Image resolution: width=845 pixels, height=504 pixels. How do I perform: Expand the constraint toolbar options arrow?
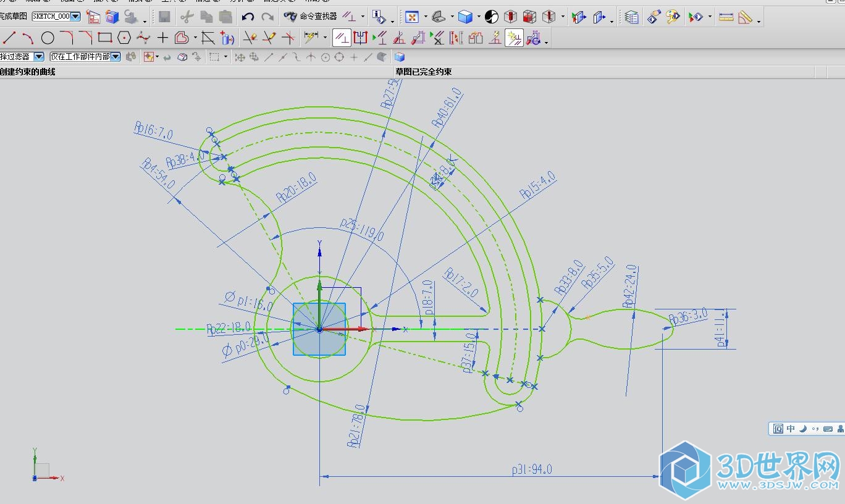[546, 43]
